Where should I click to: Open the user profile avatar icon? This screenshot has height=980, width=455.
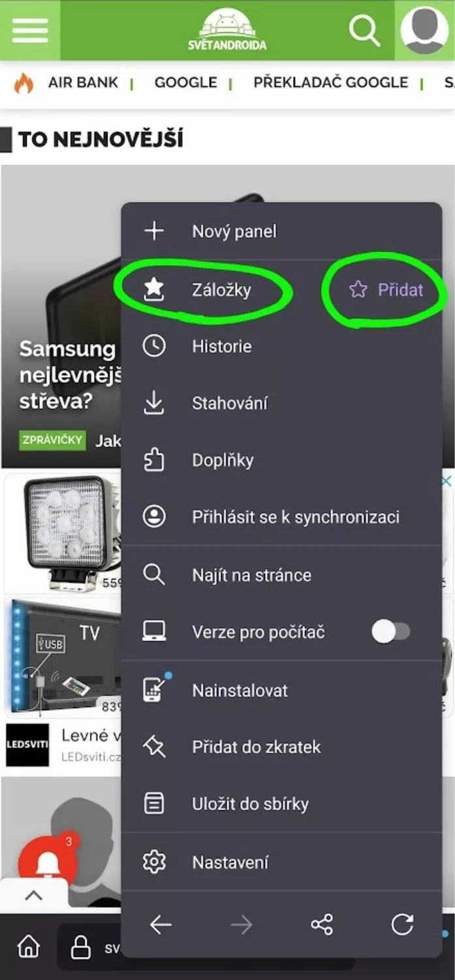[424, 30]
